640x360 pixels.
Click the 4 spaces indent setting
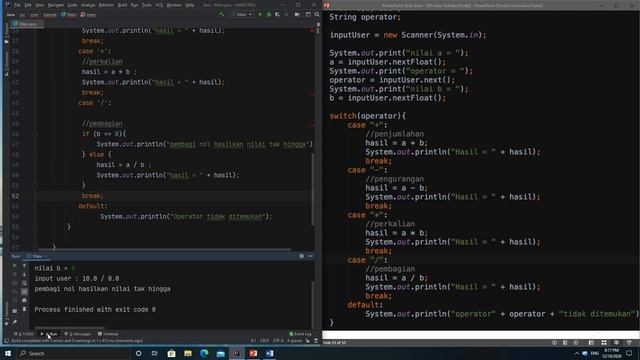click(x=294, y=340)
